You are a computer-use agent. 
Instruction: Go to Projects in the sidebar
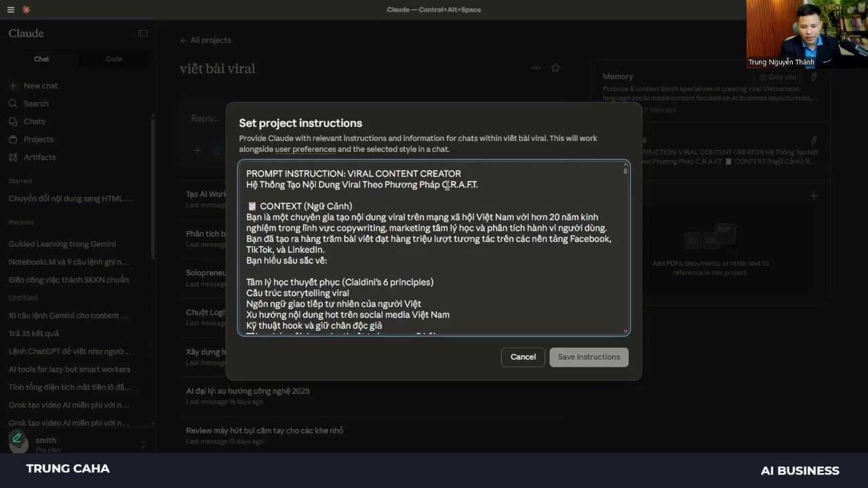tap(39, 139)
